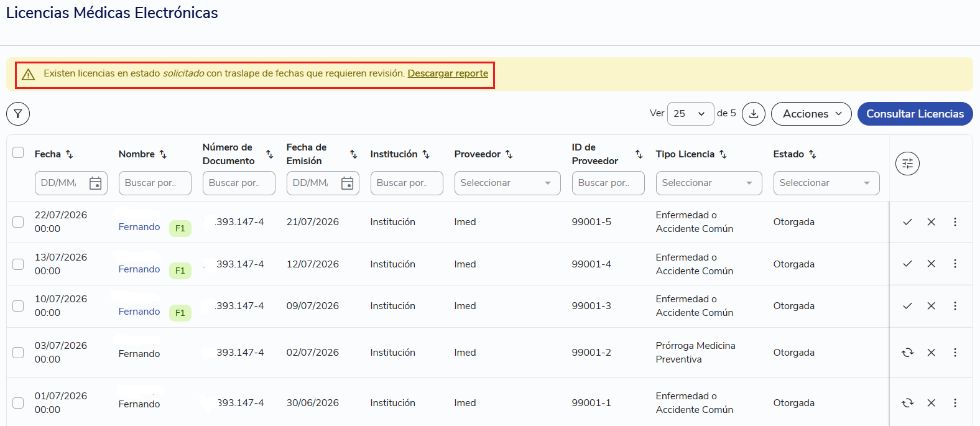Sort by Número de Documento arrows
980x426 pixels.
point(269,154)
